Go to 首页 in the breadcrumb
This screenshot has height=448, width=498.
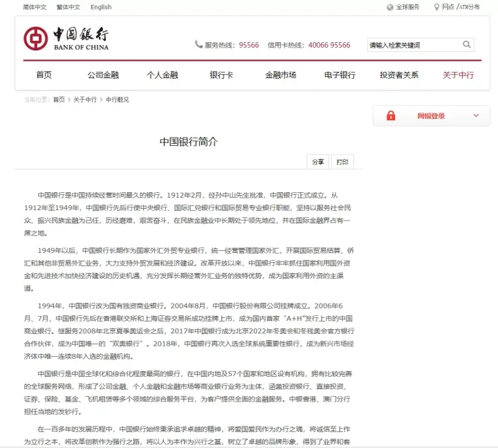(59, 100)
